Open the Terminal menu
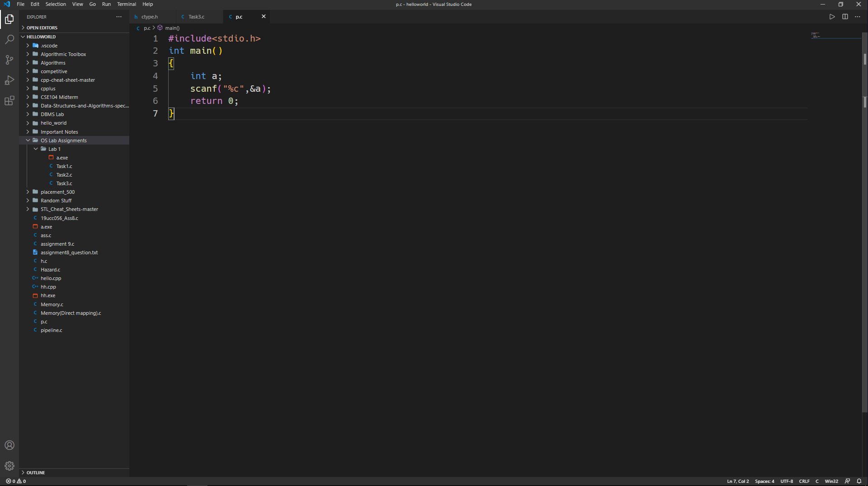The width and height of the screenshot is (868, 486). (x=126, y=4)
